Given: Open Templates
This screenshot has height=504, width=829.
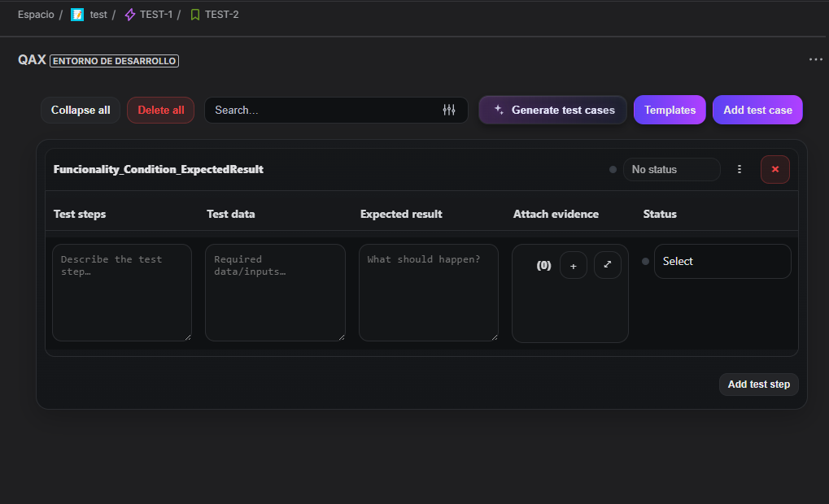Looking at the screenshot, I should pyautogui.click(x=670, y=110).
